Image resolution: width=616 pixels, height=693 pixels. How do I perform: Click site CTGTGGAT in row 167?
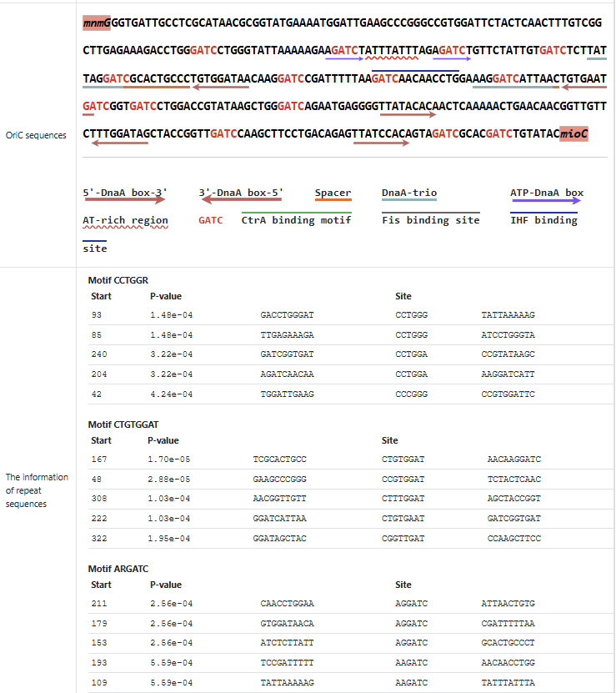[403, 459]
